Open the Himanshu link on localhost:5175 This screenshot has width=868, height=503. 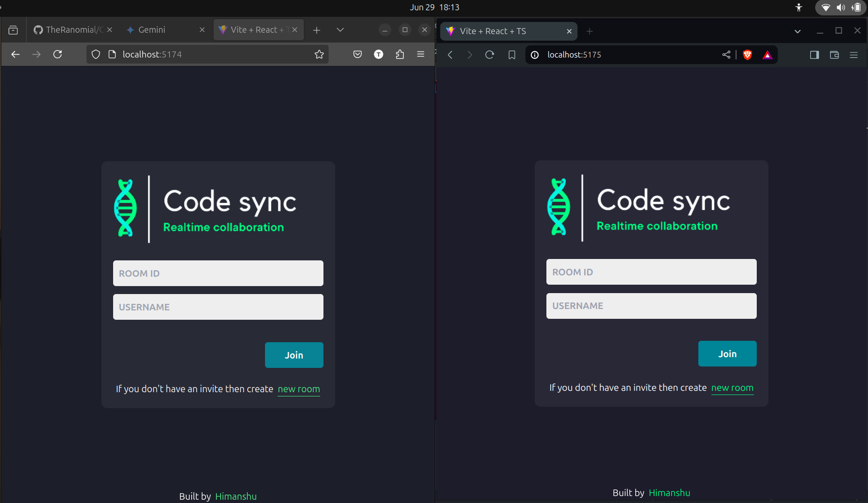(x=669, y=493)
